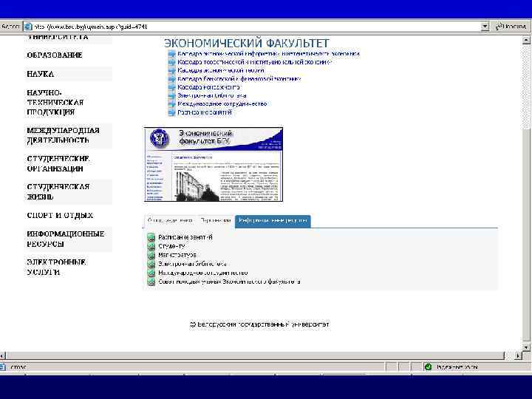Image resolution: width=532 pixels, height=399 pixels.
Task: Click the page icon in the status bar
Action: click(3, 366)
